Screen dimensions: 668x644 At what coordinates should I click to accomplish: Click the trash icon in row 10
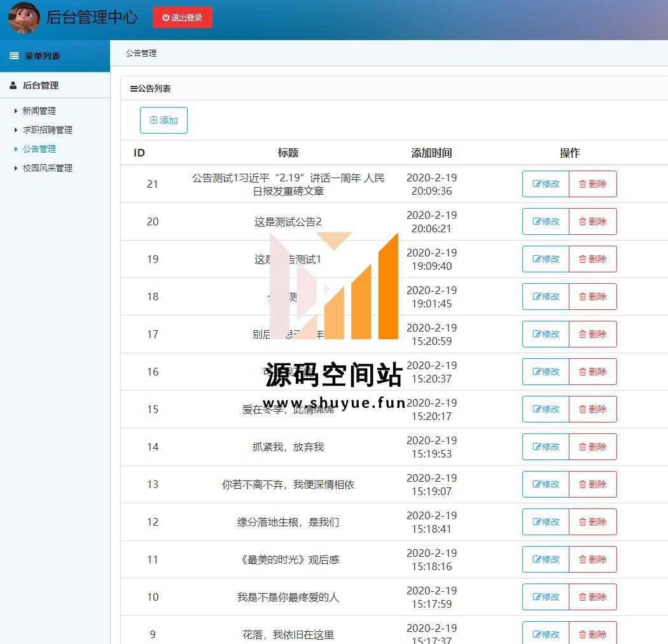pyautogui.click(x=582, y=597)
